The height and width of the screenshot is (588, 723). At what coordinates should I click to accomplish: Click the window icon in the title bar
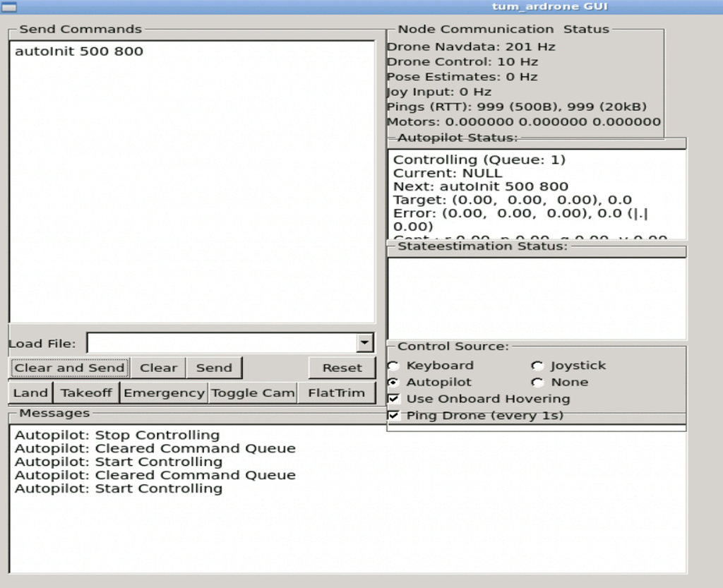(x=8, y=6)
